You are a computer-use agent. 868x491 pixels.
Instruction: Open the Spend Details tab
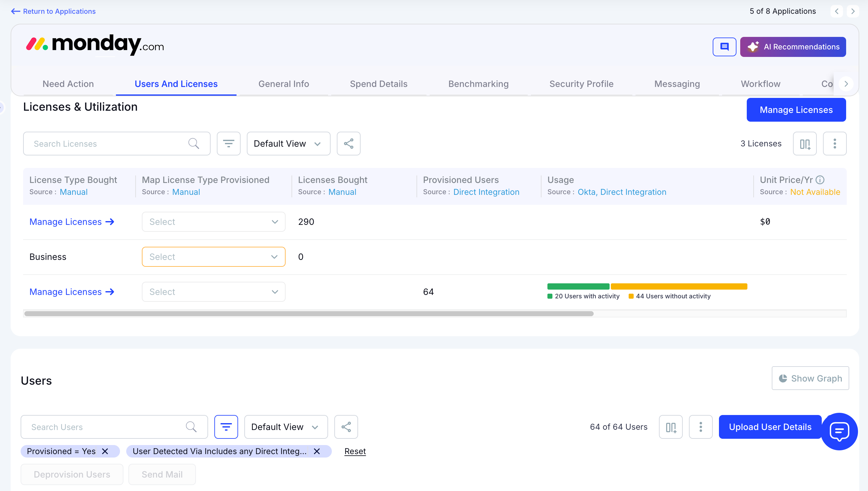pyautogui.click(x=378, y=84)
